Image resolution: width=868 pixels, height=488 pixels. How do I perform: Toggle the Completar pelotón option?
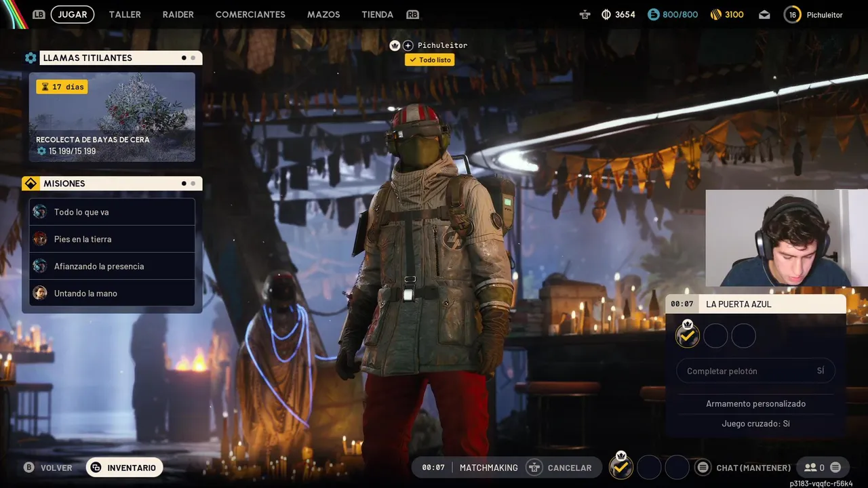[x=755, y=371]
